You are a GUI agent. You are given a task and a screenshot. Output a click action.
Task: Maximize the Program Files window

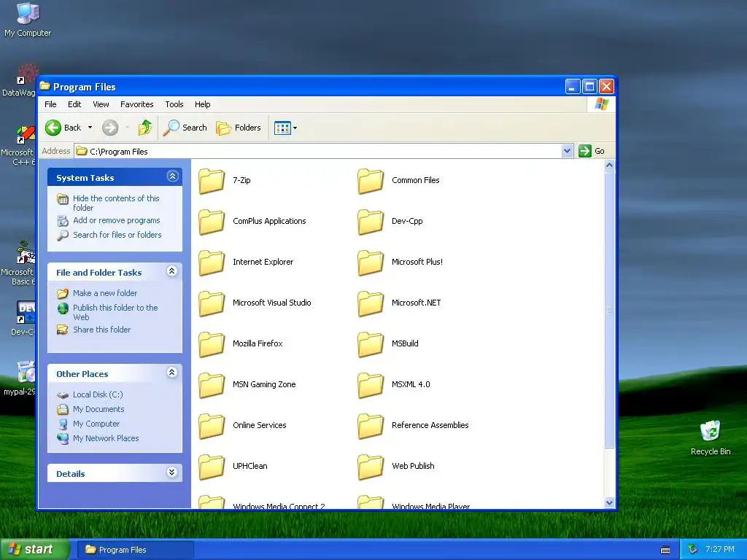pos(589,86)
